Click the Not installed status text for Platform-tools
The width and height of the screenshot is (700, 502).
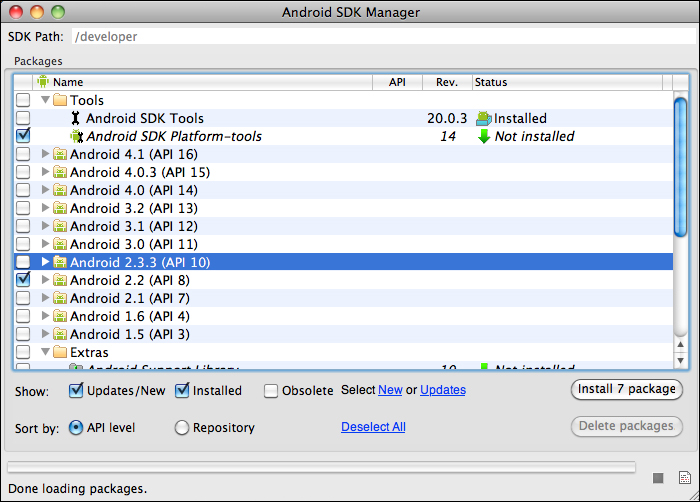(534, 136)
